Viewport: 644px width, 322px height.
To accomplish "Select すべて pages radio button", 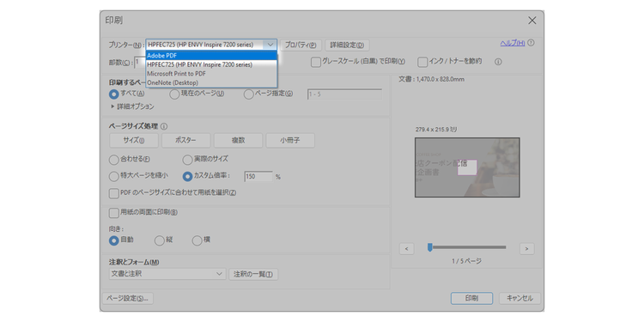I will tap(113, 94).
